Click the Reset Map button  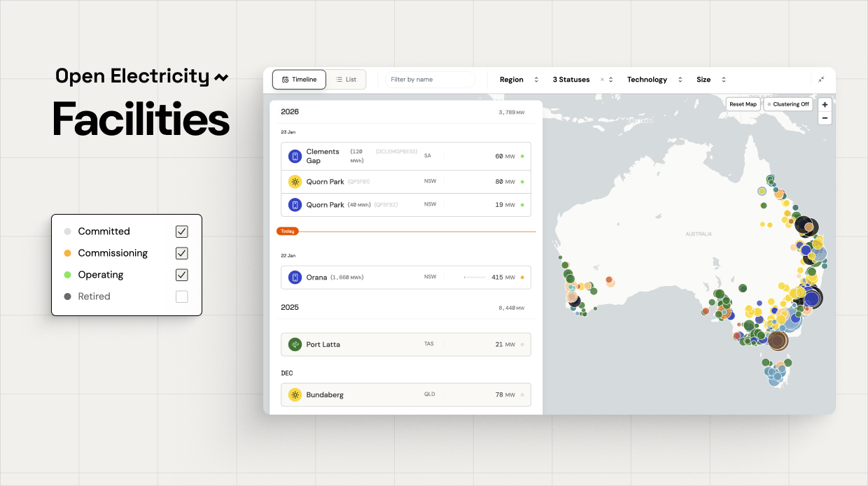pyautogui.click(x=743, y=104)
